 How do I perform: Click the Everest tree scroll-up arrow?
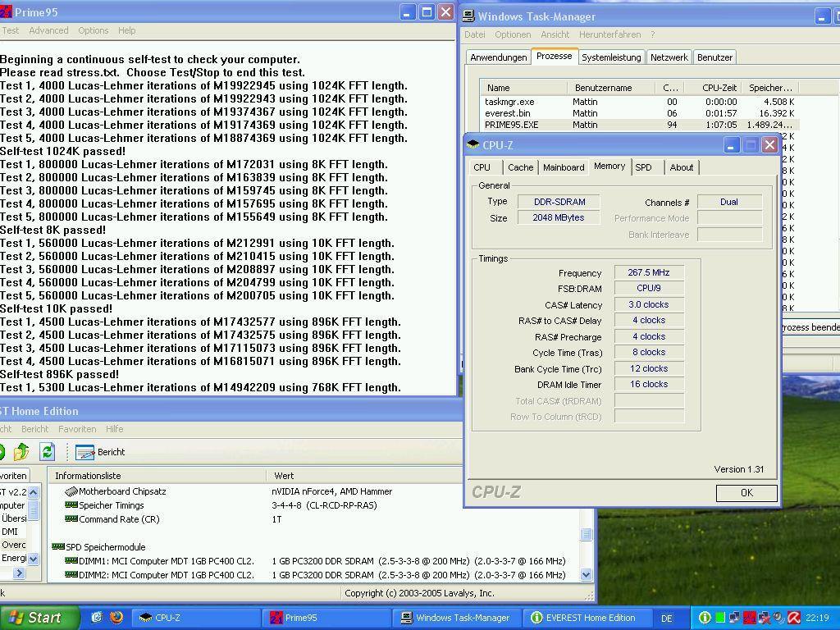tap(33, 492)
